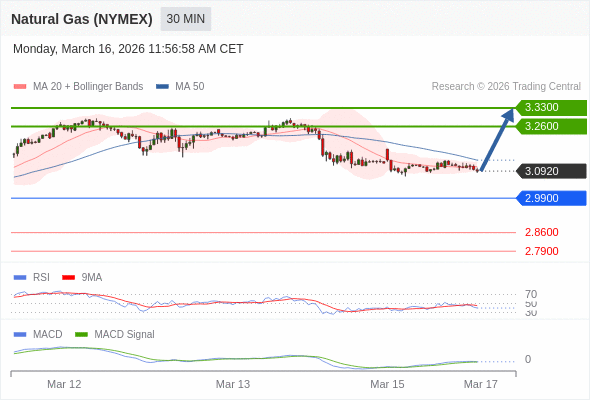Click the RSI 70 level label
This screenshot has width=590, height=400.
point(531,294)
